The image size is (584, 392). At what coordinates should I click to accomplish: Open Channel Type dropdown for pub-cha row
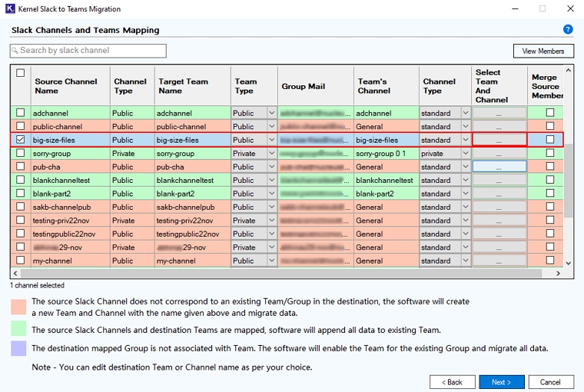tap(466, 167)
